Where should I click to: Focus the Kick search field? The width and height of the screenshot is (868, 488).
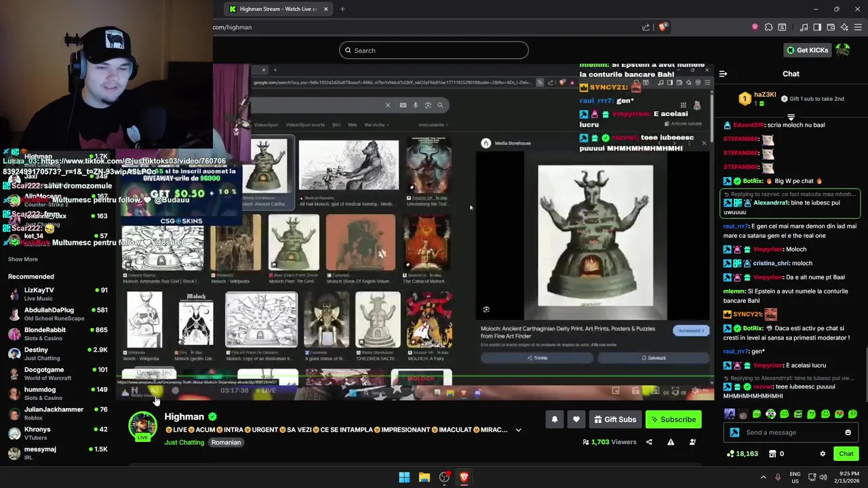[x=434, y=50]
